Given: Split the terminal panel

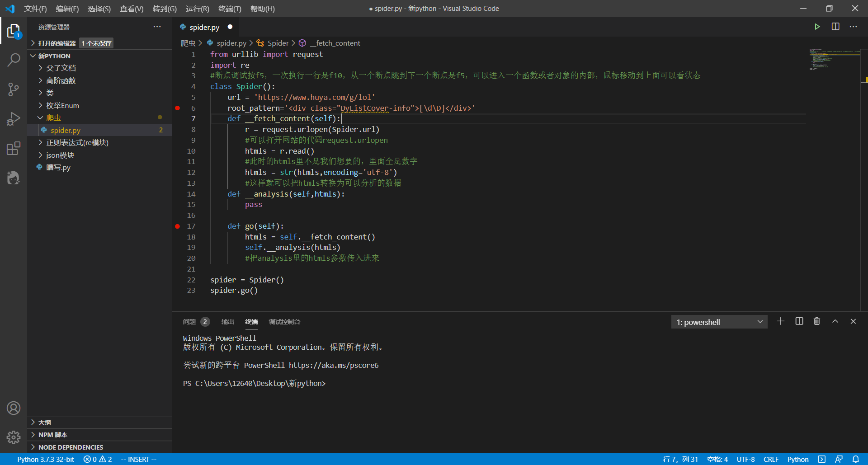Looking at the screenshot, I should coord(799,321).
